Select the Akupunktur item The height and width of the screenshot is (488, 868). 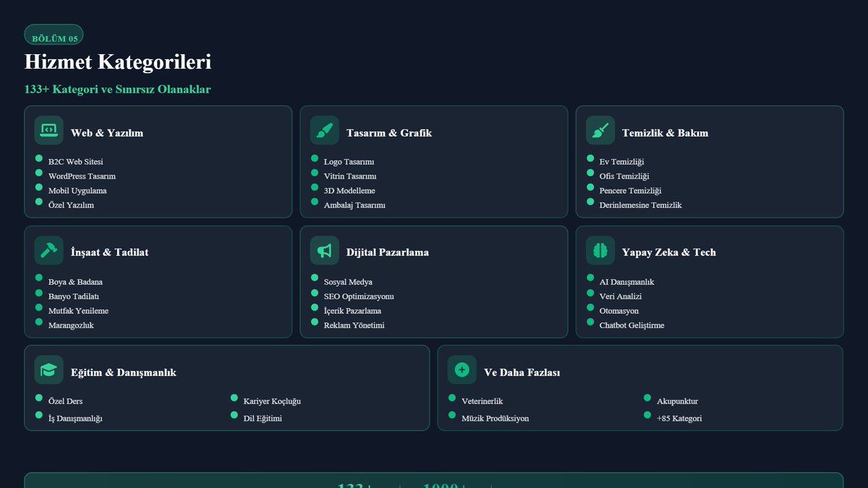(677, 401)
